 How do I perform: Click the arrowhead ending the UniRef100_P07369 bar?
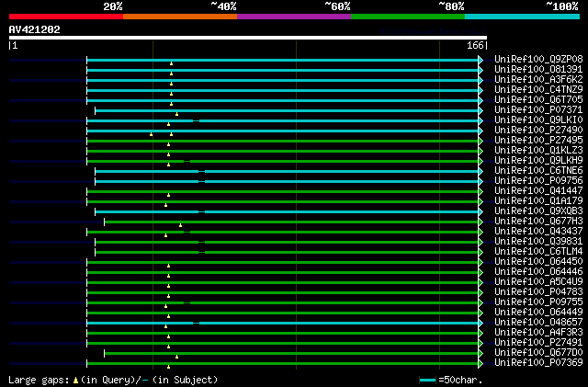(481, 364)
